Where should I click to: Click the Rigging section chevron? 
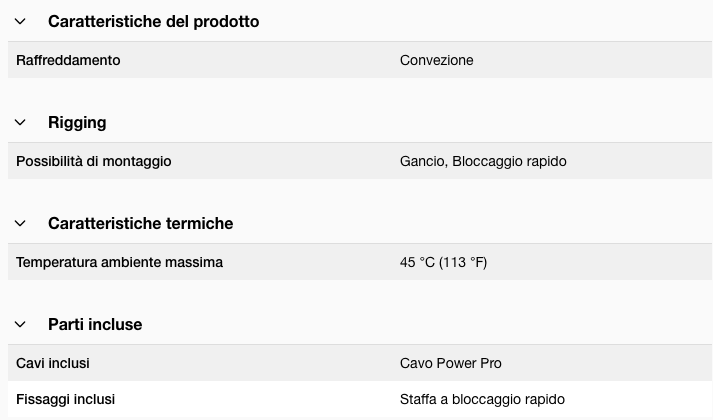click(20, 122)
